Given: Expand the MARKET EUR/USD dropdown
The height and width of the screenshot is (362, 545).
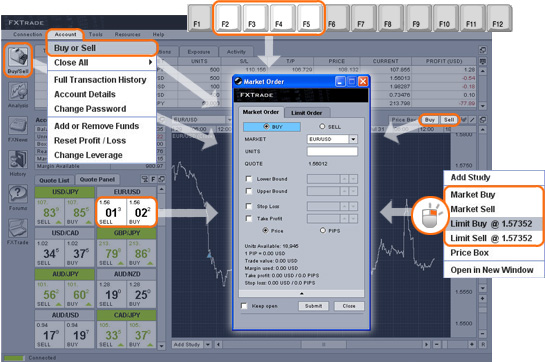Looking at the screenshot, I should click(x=353, y=139).
